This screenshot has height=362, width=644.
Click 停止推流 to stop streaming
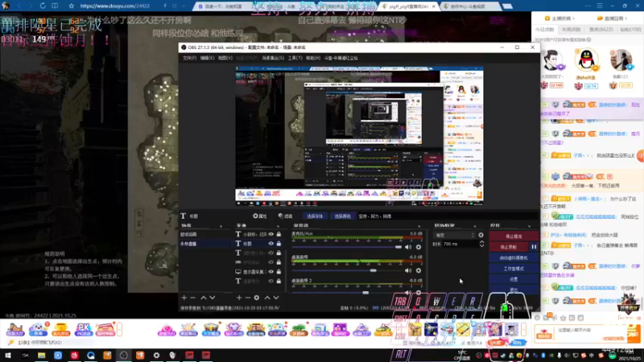coord(514,237)
